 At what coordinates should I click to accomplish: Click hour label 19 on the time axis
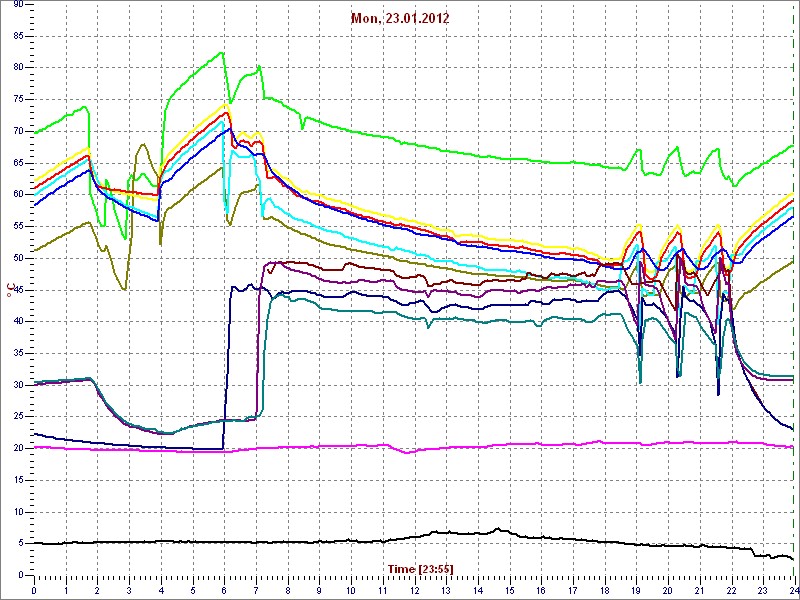click(x=636, y=590)
